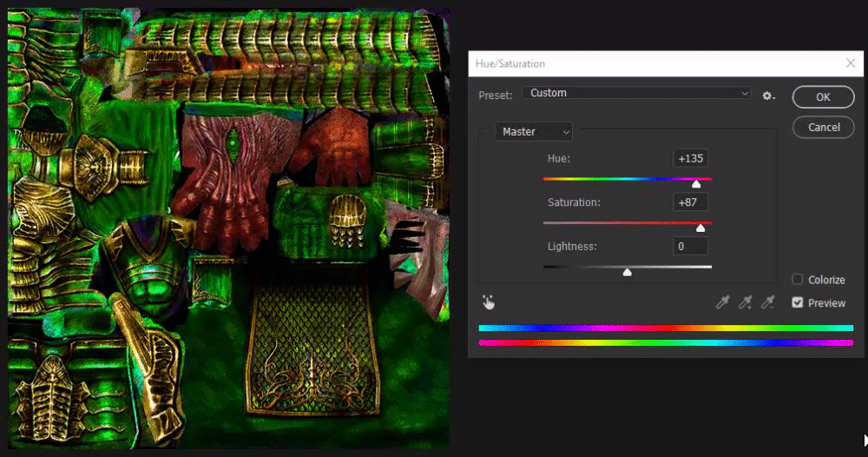Close the Hue/Saturation dialog
The image size is (868, 457).
[x=851, y=63]
